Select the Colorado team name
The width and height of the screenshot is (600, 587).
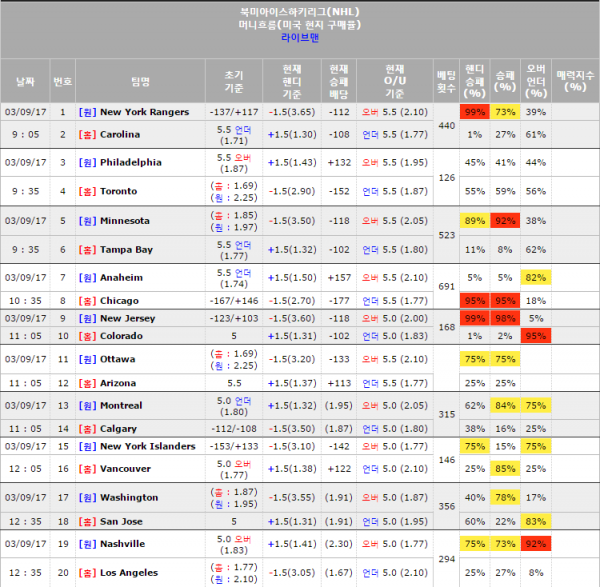click(121, 336)
